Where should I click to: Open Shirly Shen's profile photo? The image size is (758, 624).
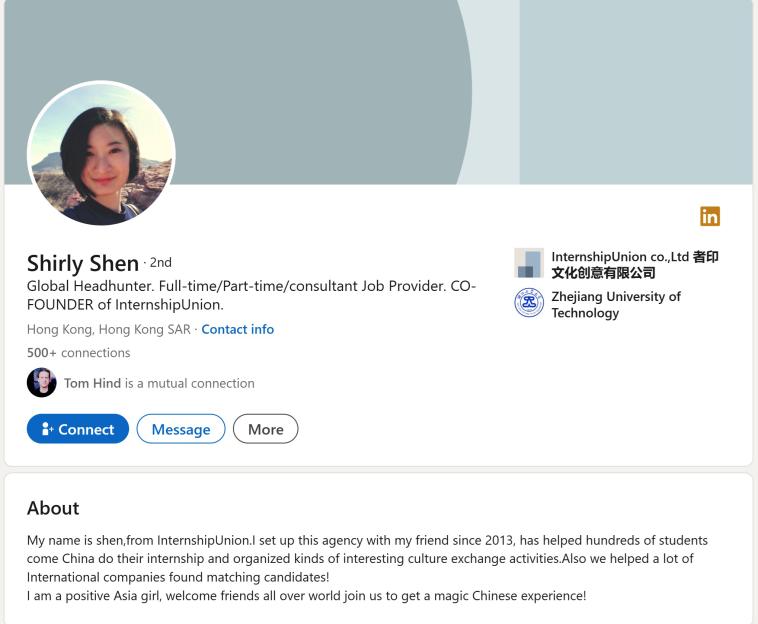click(102, 153)
